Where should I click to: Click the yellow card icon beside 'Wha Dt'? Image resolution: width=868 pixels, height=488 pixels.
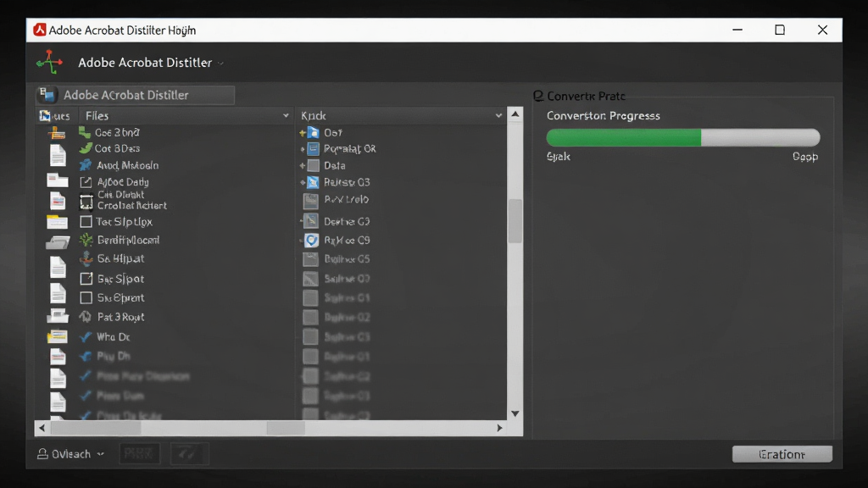(x=57, y=336)
